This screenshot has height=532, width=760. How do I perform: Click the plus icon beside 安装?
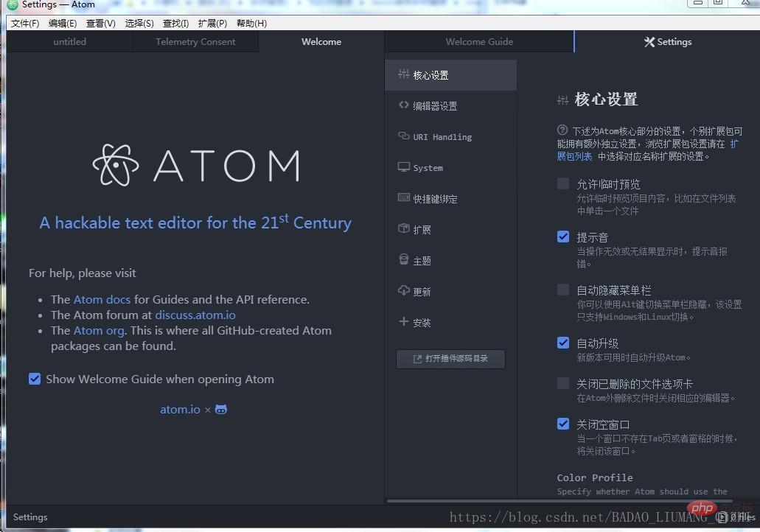pyautogui.click(x=403, y=321)
